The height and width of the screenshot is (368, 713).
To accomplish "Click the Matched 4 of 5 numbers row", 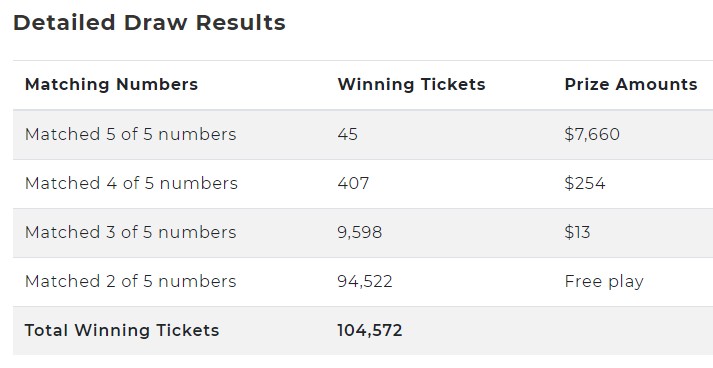I will point(363,184).
